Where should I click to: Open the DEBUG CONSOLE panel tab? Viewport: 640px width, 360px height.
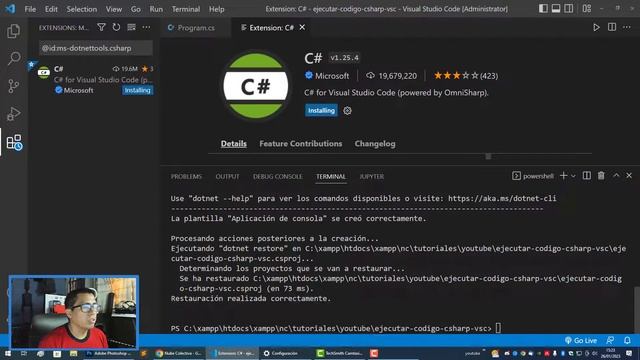[x=278, y=177]
